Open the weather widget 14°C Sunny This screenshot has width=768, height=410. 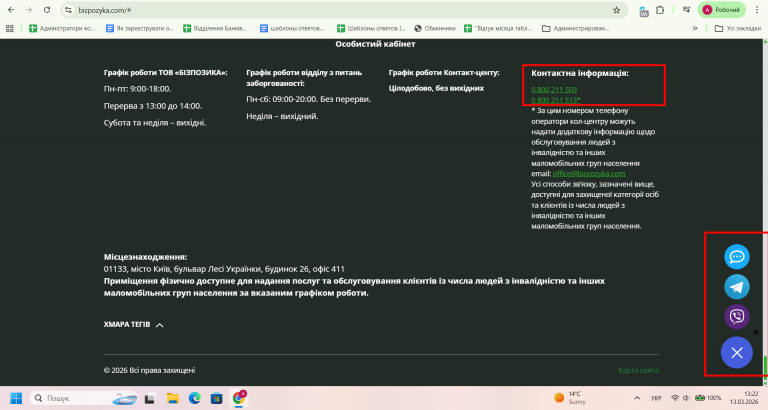(x=571, y=398)
